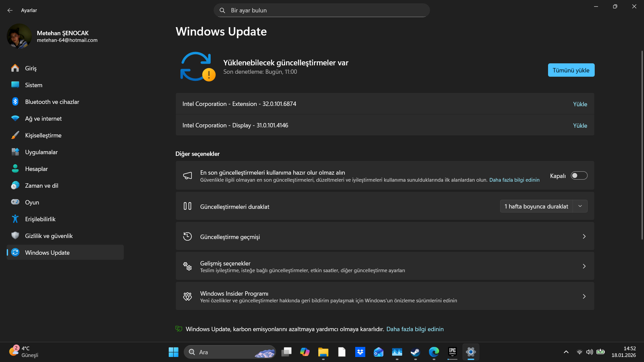Open Kişiselleştirme settings
Image resolution: width=644 pixels, height=362 pixels.
pyautogui.click(x=65, y=135)
